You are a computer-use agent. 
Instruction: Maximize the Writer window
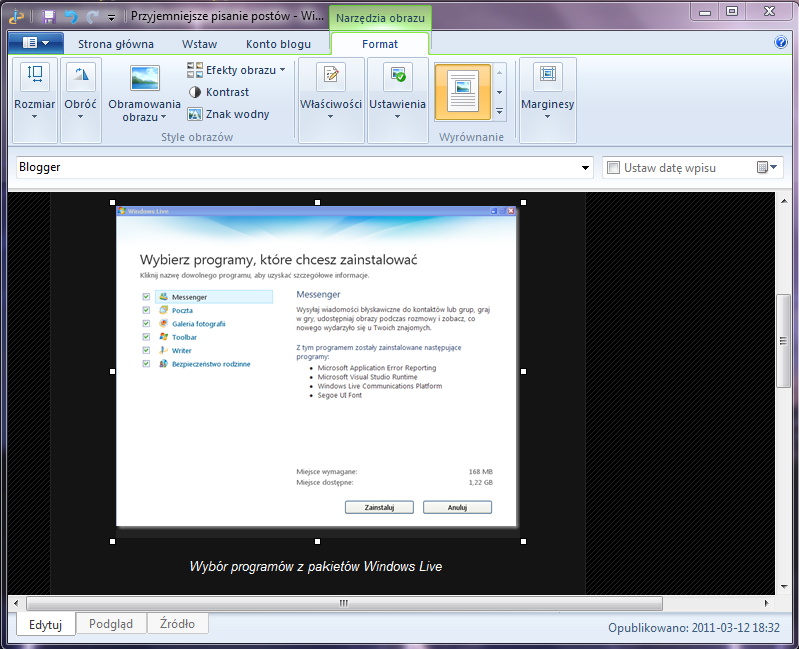[732, 12]
